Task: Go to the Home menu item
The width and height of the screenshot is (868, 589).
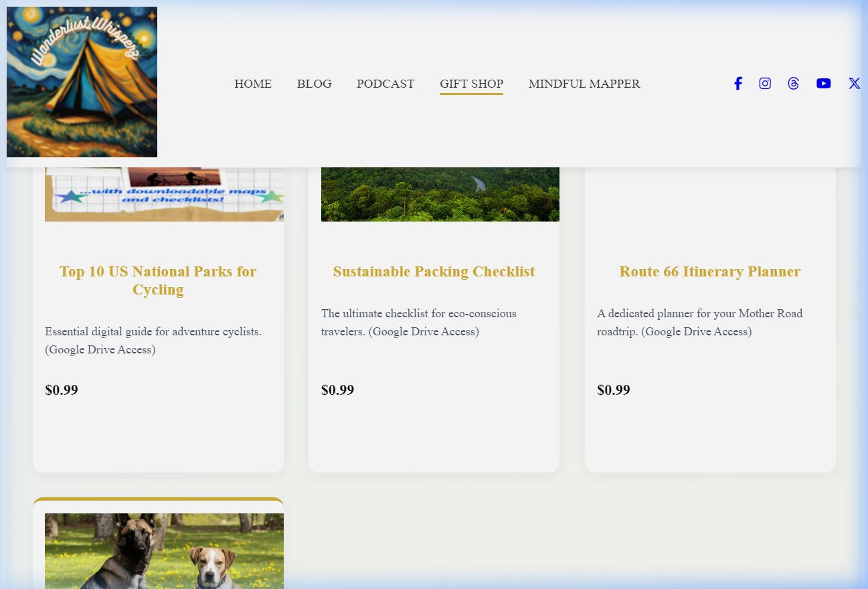Action: [252, 84]
